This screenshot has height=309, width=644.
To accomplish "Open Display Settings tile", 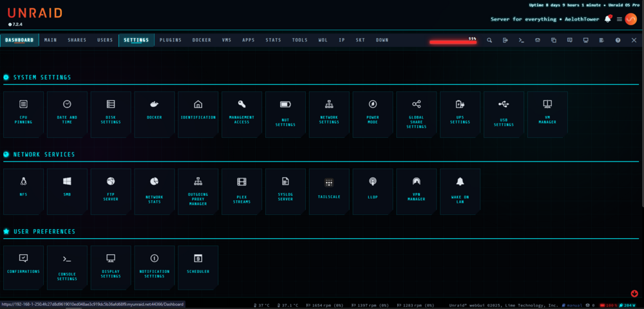I will 111,268.
